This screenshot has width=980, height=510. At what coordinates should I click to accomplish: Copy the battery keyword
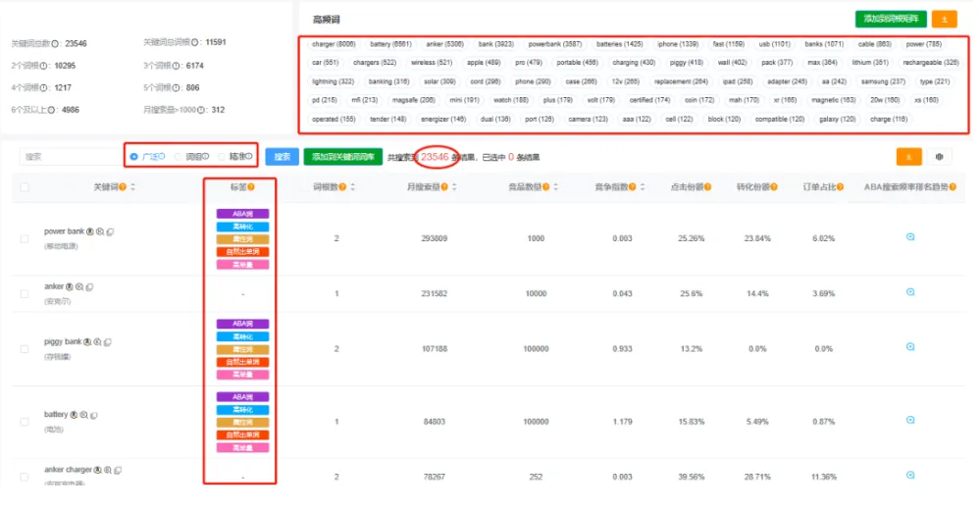(94, 415)
